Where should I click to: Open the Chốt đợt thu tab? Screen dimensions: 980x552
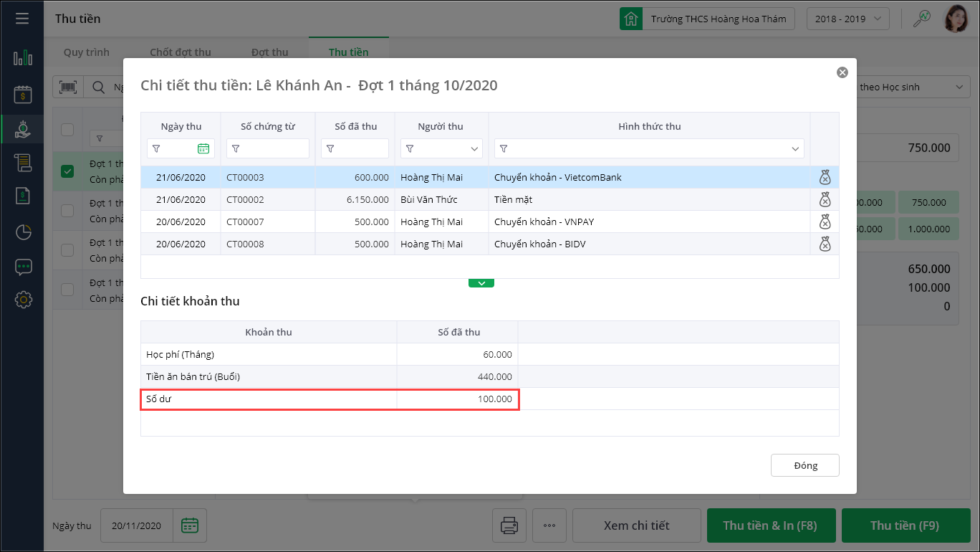tap(181, 52)
